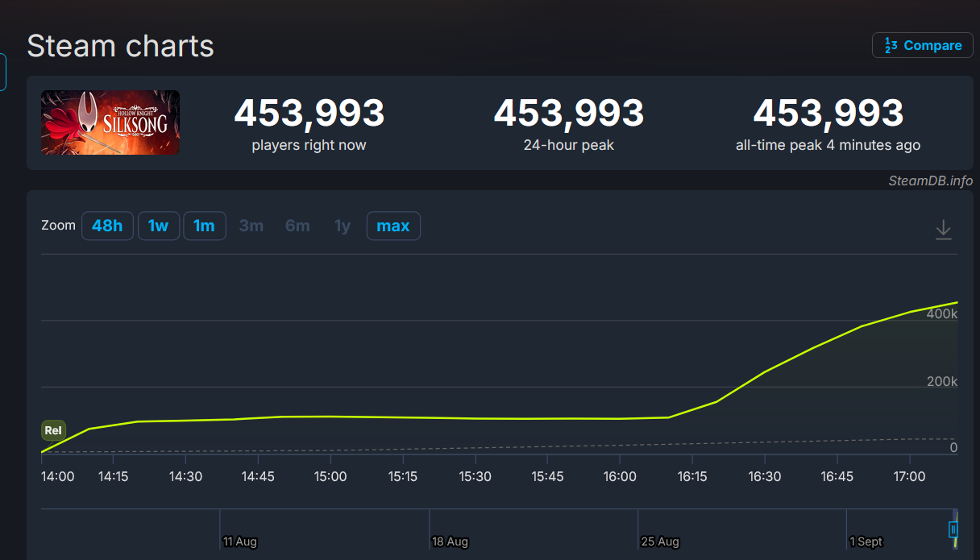Viewport: 980px width, 560px height.
Task: Click the 16:15 time axis label
Action: click(x=692, y=476)
